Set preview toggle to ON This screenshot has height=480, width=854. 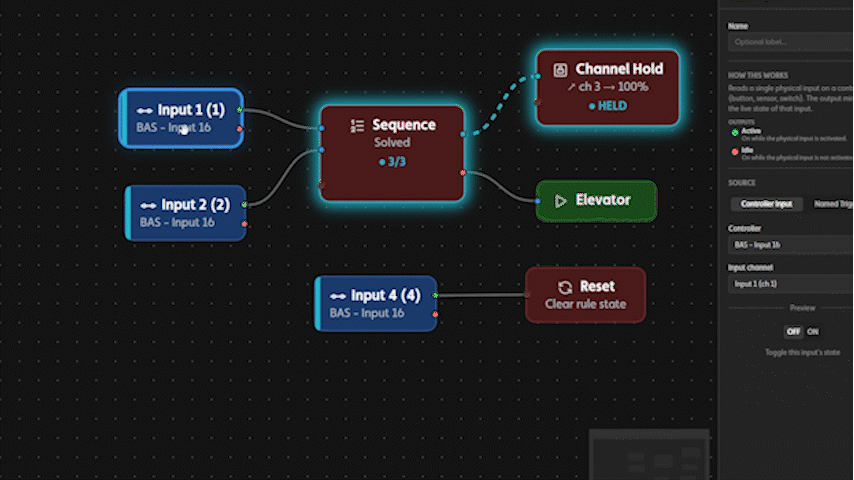pos(813,331)
